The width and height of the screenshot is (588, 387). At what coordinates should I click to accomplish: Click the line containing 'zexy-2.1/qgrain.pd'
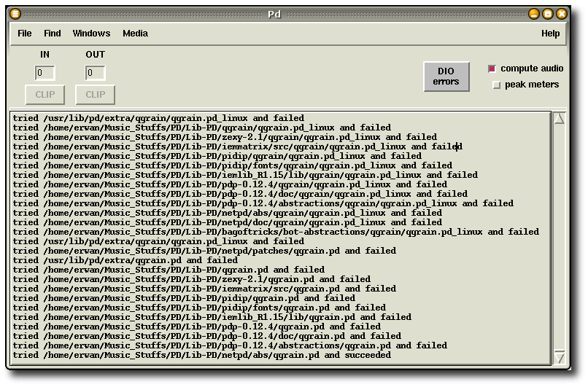(x=192, y=279)
